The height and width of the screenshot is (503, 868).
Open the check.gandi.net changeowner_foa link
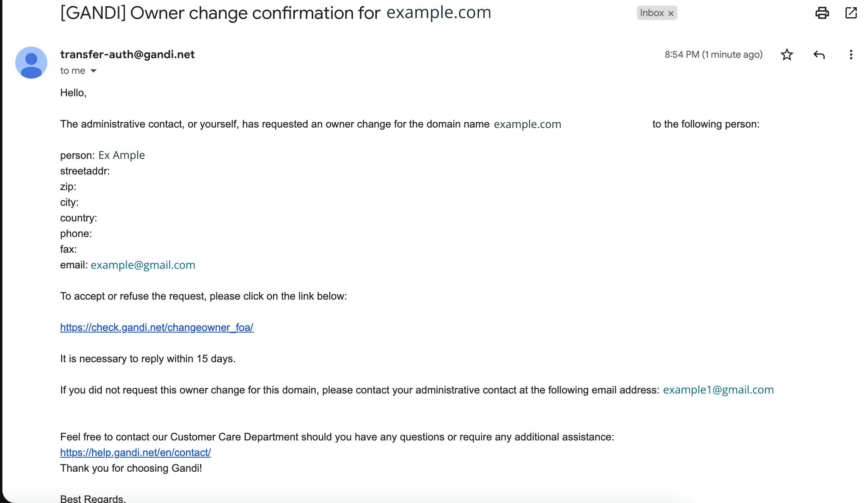pos(157,328)
